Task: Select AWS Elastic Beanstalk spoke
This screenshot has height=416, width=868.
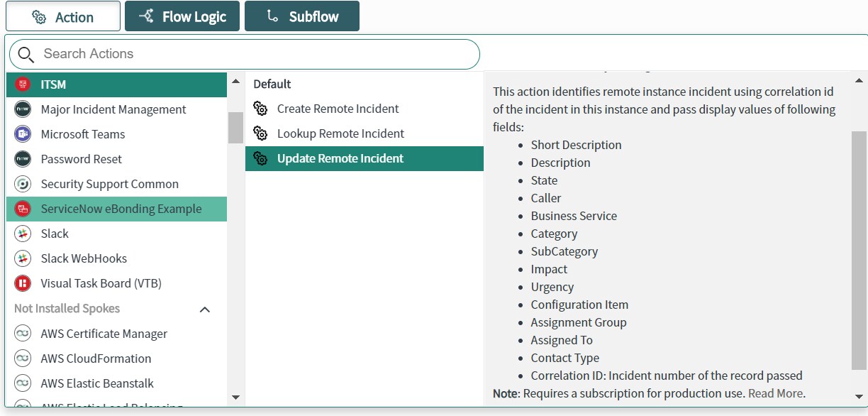Action: click(116, 383)
